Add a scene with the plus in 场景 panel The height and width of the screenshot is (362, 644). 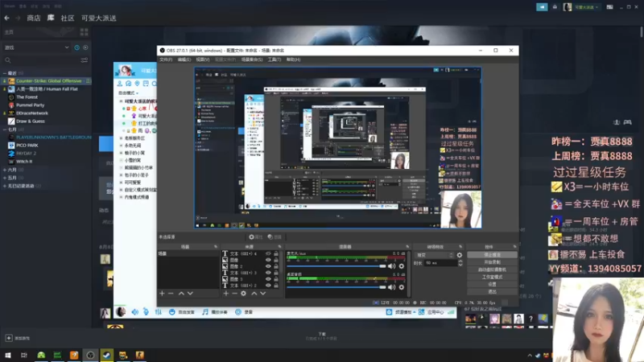pyautogui.click(x=162, y=294)
